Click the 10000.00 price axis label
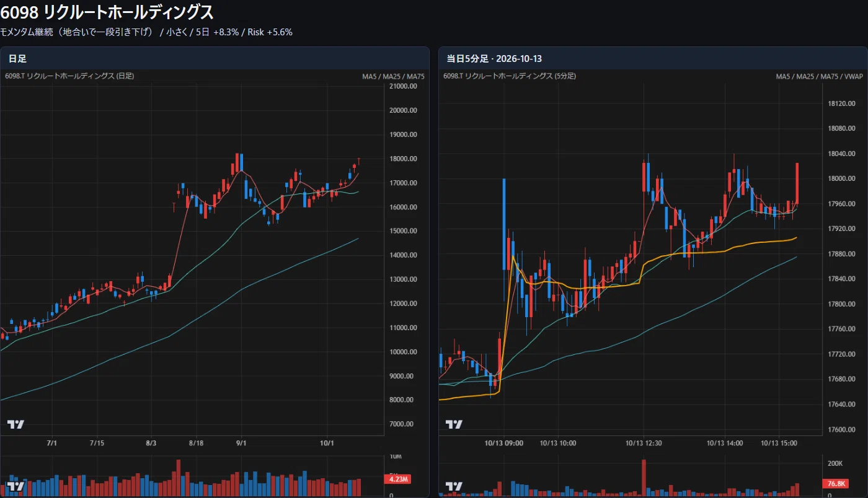 402,352
